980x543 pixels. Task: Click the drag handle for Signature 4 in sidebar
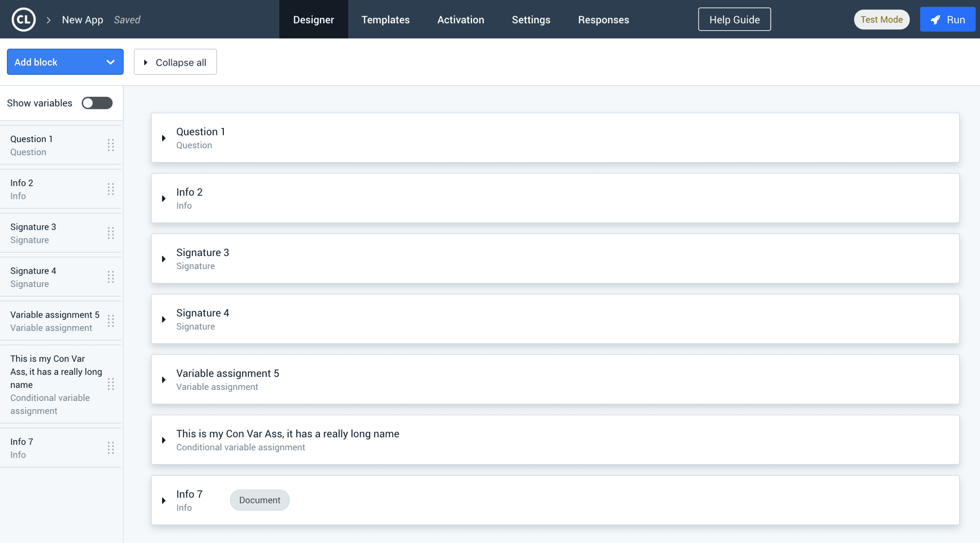point(111,277)
